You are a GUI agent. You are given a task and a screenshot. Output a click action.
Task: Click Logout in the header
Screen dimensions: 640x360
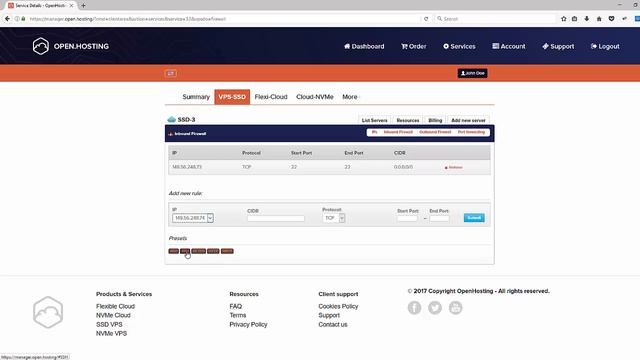tap(605, 47)
